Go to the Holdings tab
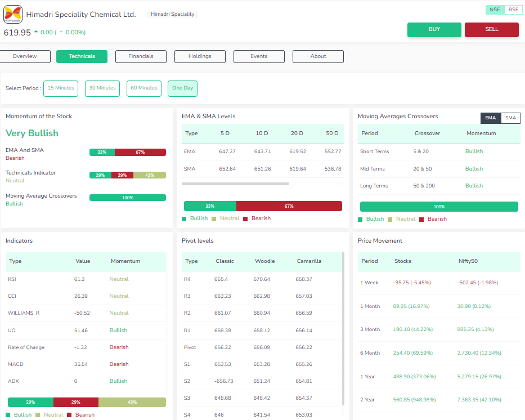Viewport: 525px width, 420px height. [x=200, y=56]
